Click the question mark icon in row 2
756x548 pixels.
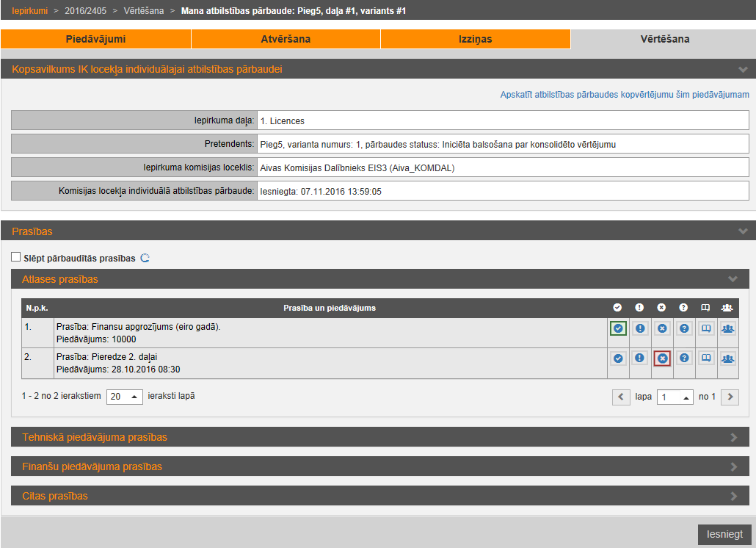click(x=684, y=358)
